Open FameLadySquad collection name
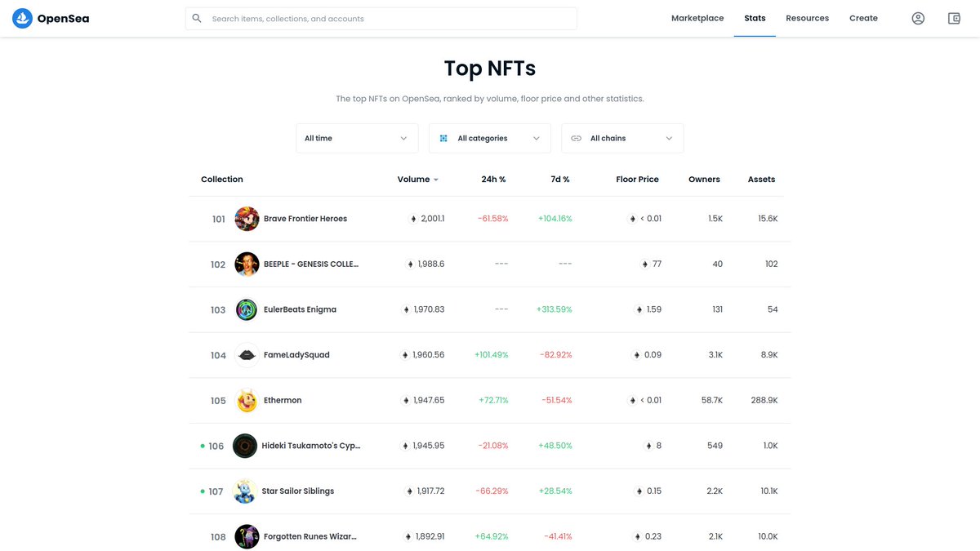 point(296,355)
